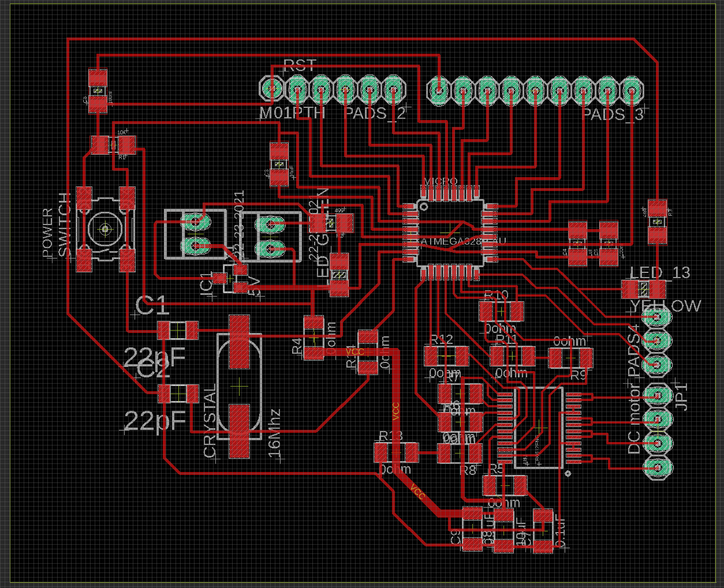Select the 16Mhz crystal component
Viewport: 724px width, 588px height.
pos(239,386)
